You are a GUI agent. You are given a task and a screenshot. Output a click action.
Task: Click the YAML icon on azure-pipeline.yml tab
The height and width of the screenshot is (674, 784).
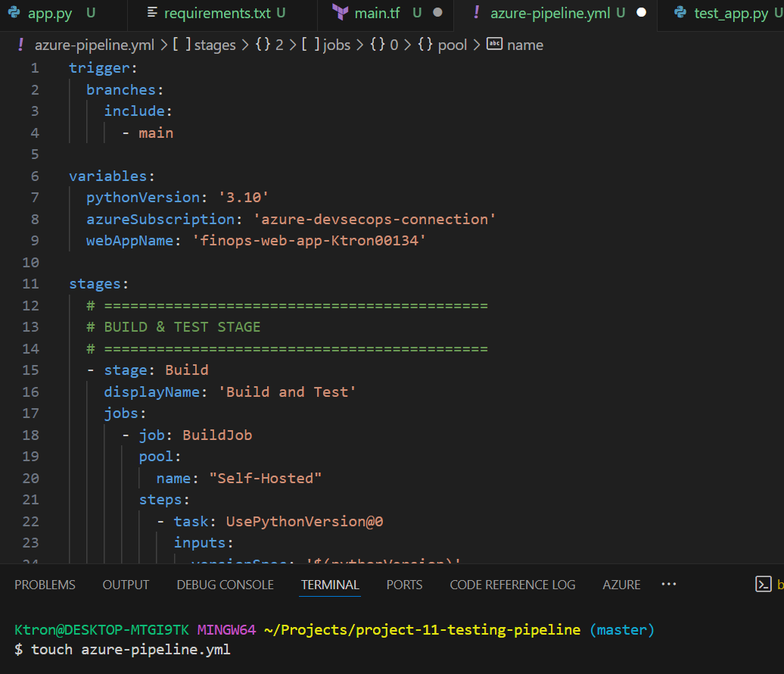[476, 13]
